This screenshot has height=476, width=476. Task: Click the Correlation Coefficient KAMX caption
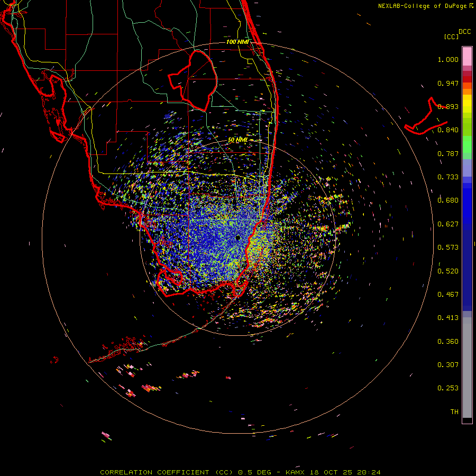(240, 472)
